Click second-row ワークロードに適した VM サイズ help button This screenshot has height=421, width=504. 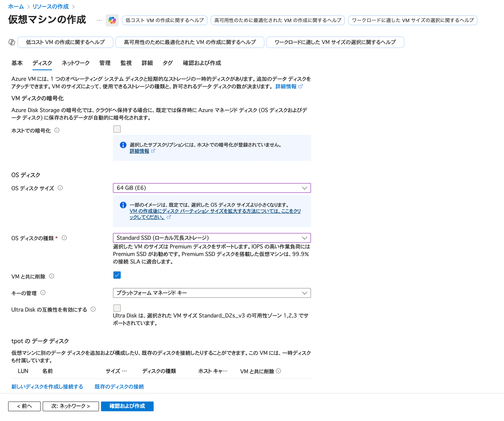[x=335, y=42]
